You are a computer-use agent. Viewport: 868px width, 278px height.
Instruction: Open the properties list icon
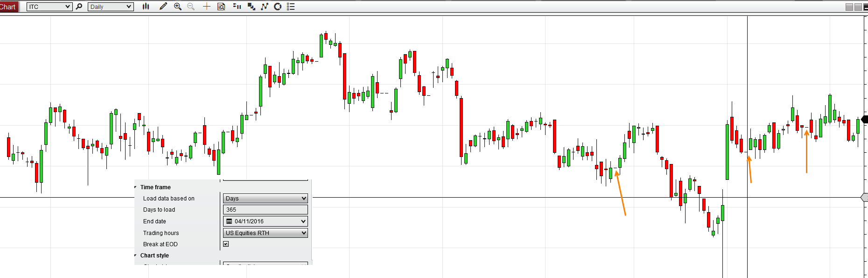[291, 7]
